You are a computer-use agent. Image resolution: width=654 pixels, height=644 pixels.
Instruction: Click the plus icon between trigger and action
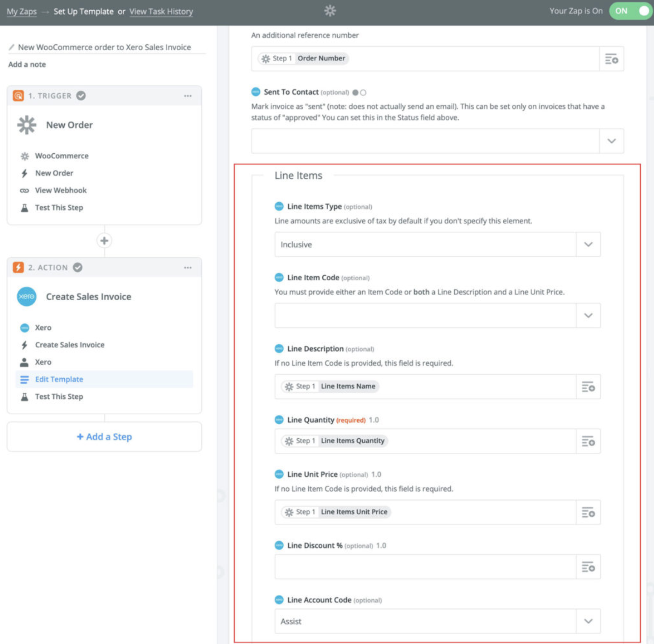point(104,241)
